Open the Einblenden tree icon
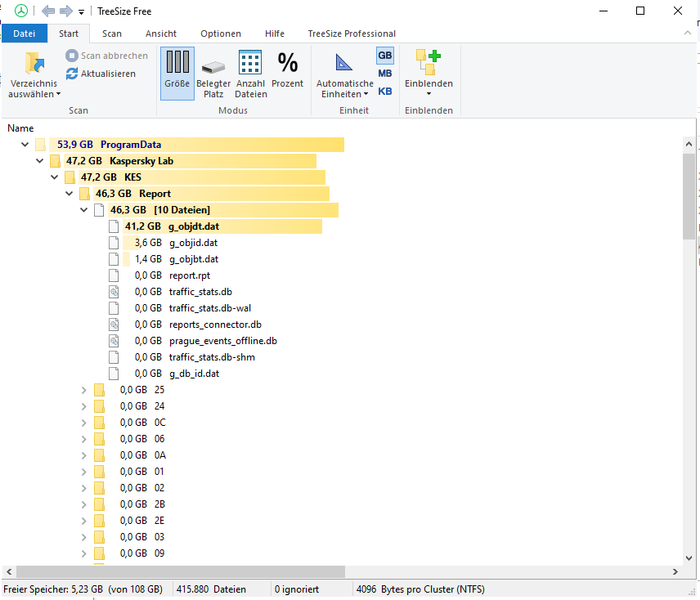 [x=429, y=62]
